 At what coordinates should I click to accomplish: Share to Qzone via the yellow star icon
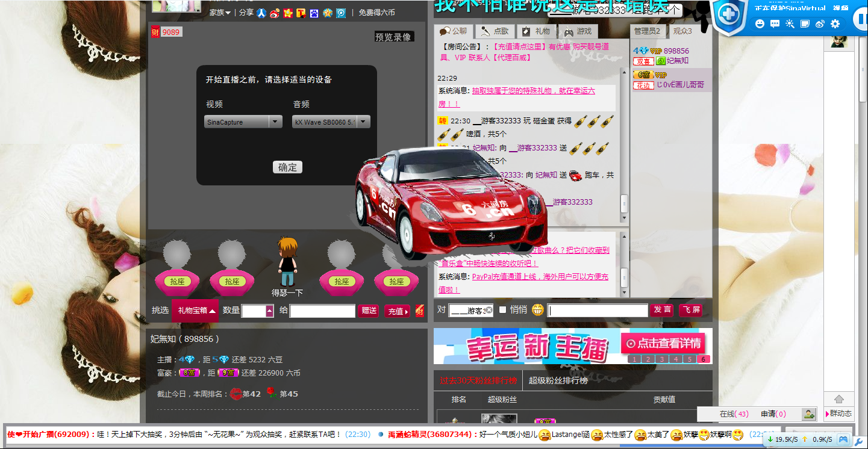[288, 13]
